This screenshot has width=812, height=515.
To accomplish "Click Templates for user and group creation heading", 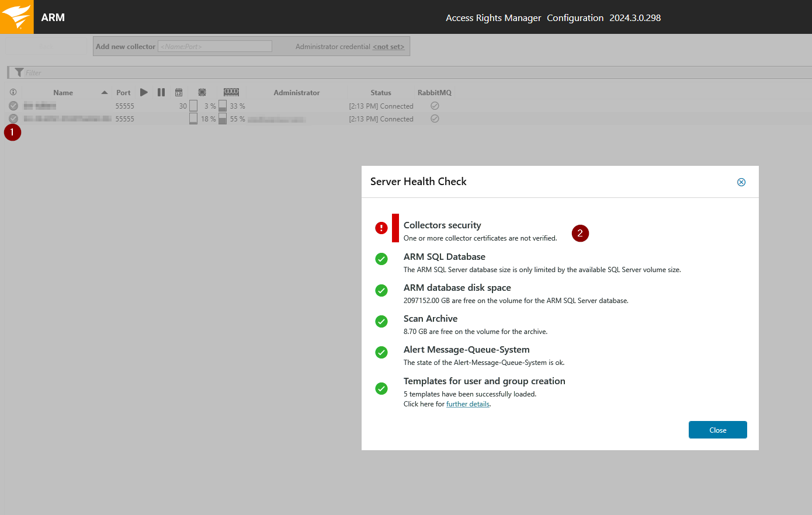I will (484, 381).
